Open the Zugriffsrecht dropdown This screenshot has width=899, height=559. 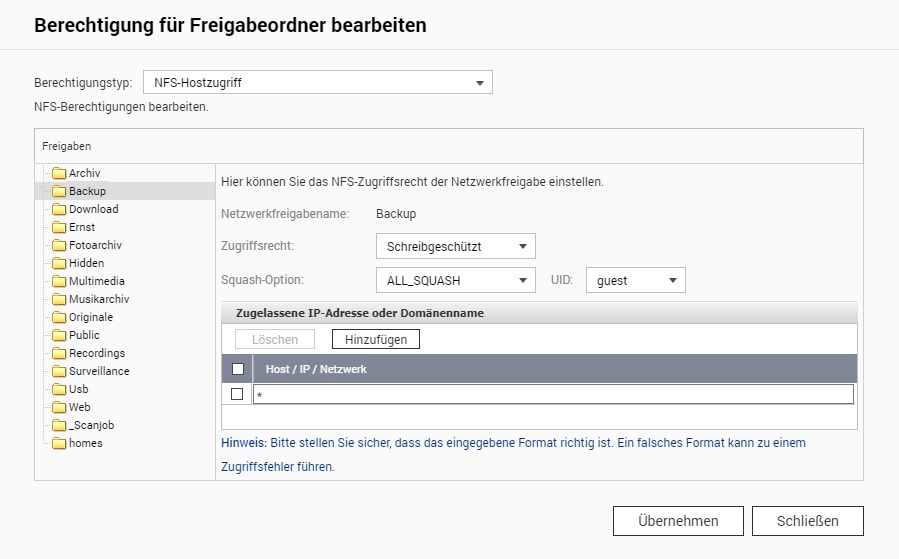(x=455, y=246)
